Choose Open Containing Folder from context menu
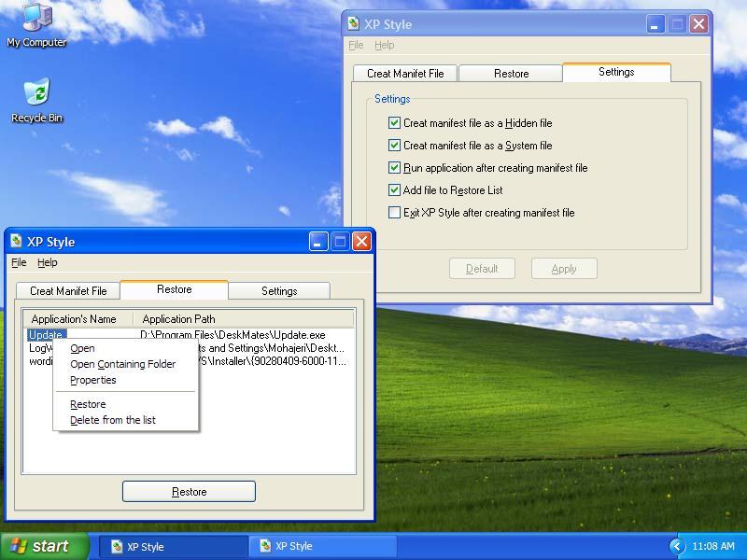747x560 pixels. (x=122, y=364)
